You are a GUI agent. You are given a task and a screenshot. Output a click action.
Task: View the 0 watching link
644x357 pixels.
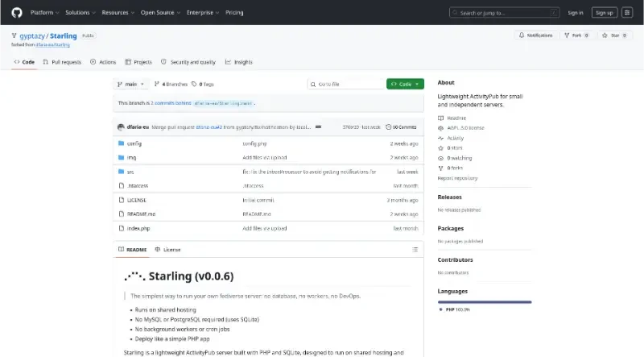455,158
